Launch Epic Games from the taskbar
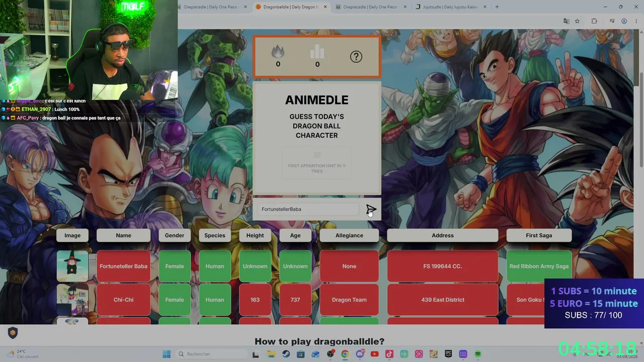This screenshot has width=644, height=362. tap(448, 354)
